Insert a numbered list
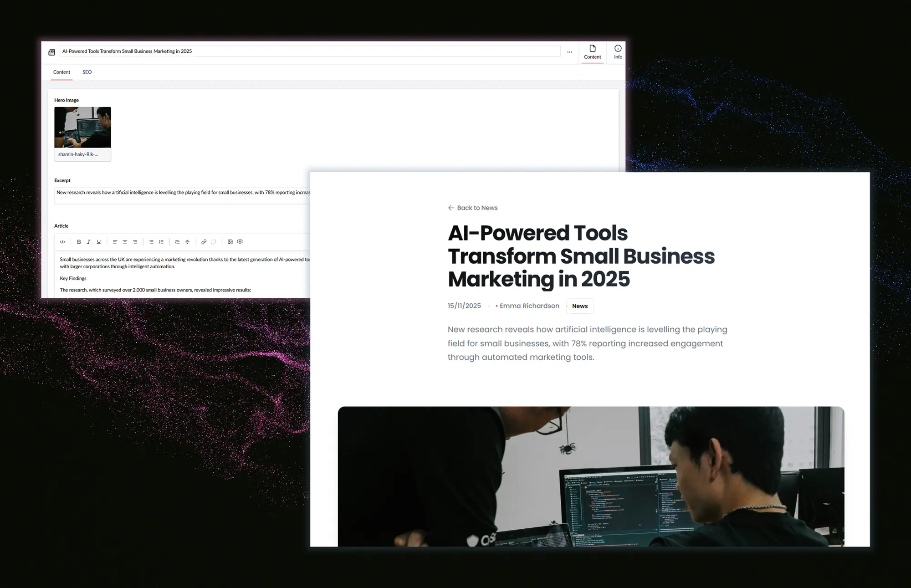This screenshot has width=911, height=588. coord(161,242)
